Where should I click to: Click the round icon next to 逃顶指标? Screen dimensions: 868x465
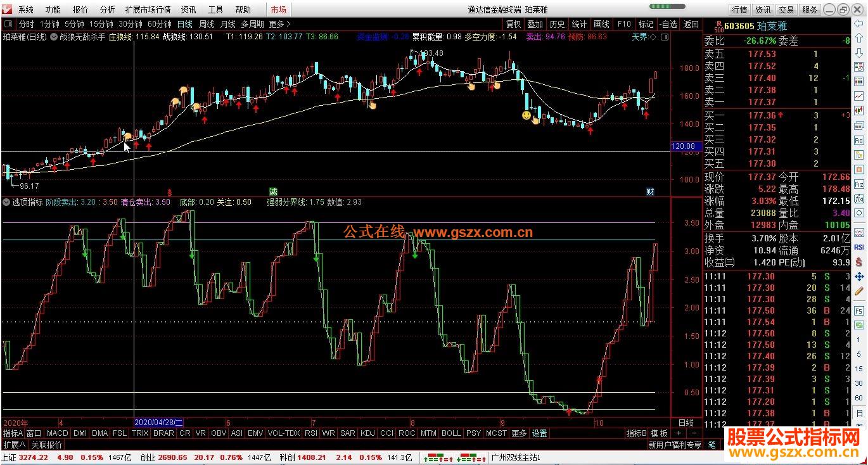point(6,202)
